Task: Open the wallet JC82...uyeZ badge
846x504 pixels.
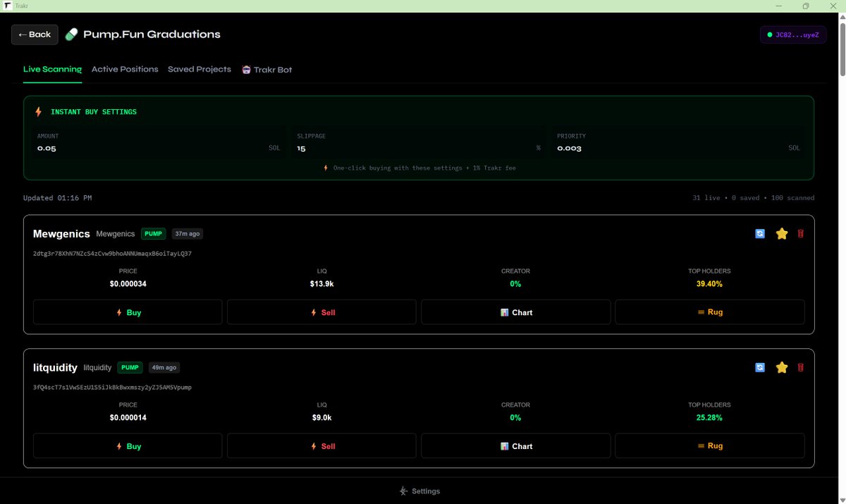Action: [x=793, y=35]
